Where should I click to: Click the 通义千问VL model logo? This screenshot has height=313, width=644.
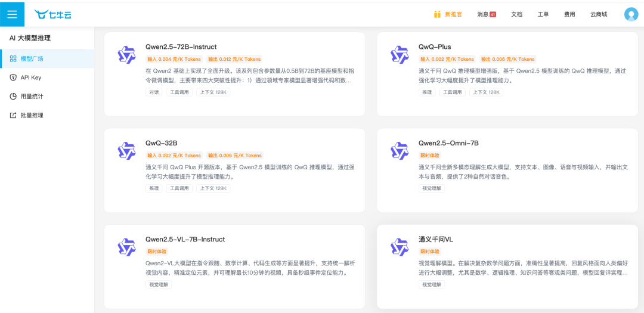tap(399, 247)
